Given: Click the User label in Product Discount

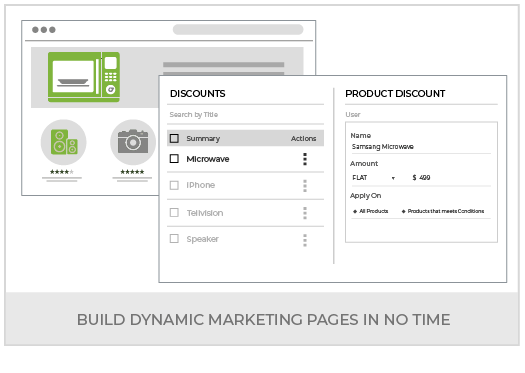Looking at the screenshot, I should tap(353, 115).
